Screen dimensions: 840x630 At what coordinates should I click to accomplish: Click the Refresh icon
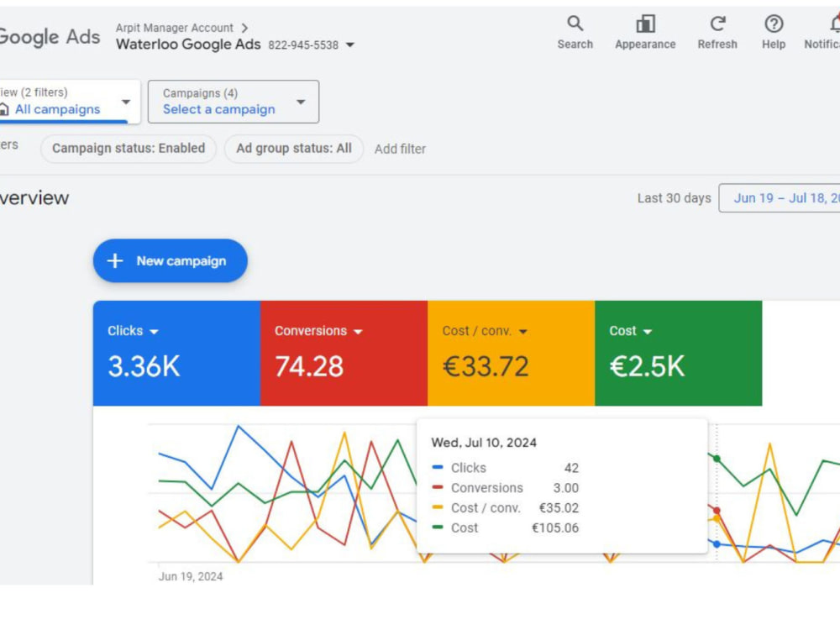(x=717, y=24)
